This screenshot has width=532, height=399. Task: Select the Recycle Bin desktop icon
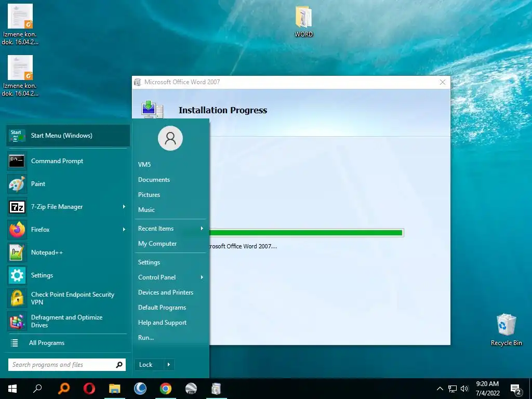tap(506, 330)
